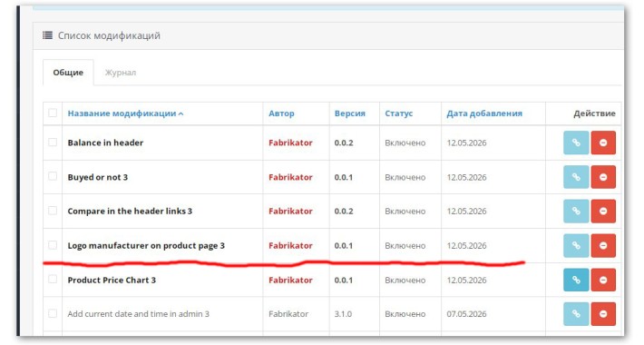Image resolution: width=644 pixels, height=345 pixels.
Task: Click red disable button for Compare in the header links 3
Action: click(x=603, y=211)
